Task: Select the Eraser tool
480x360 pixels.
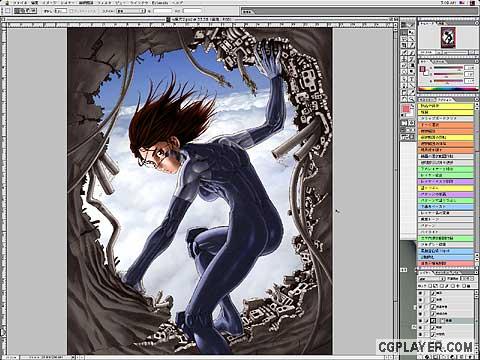Action: pos(404,65)
